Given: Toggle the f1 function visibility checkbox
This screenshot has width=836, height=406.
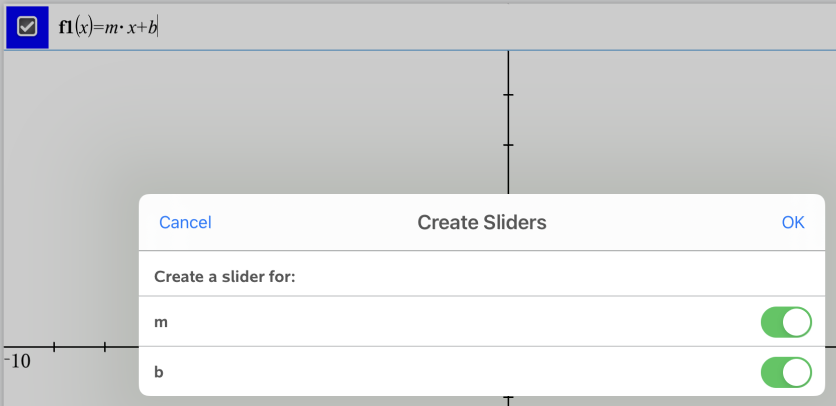Looking at the screenshot, I should tap(27, 27).
